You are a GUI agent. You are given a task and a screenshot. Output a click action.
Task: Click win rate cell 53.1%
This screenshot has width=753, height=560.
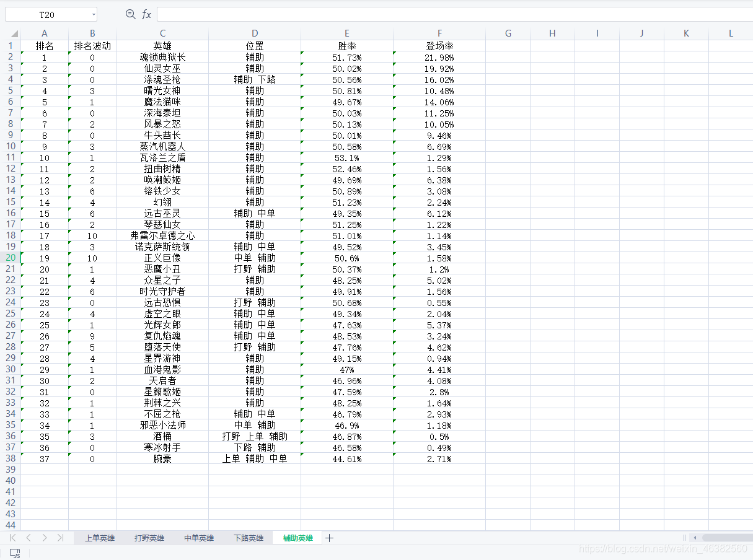(x=347, y=157)
